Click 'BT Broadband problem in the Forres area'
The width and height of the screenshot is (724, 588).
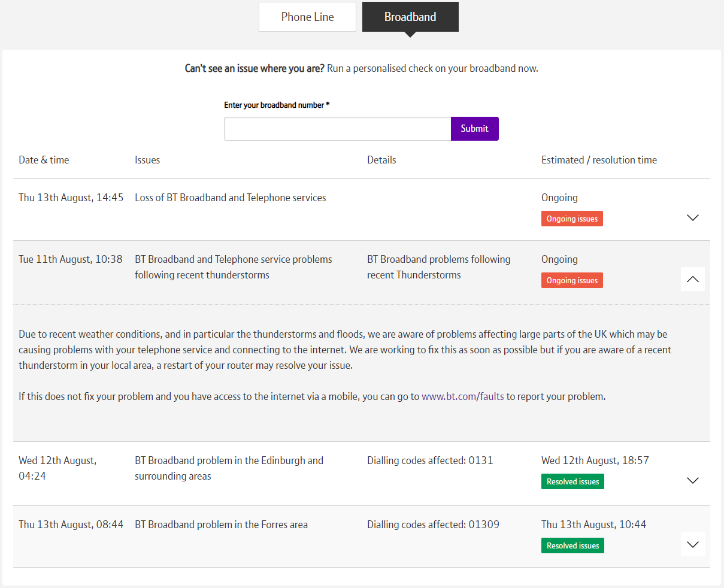click(221, 525)
